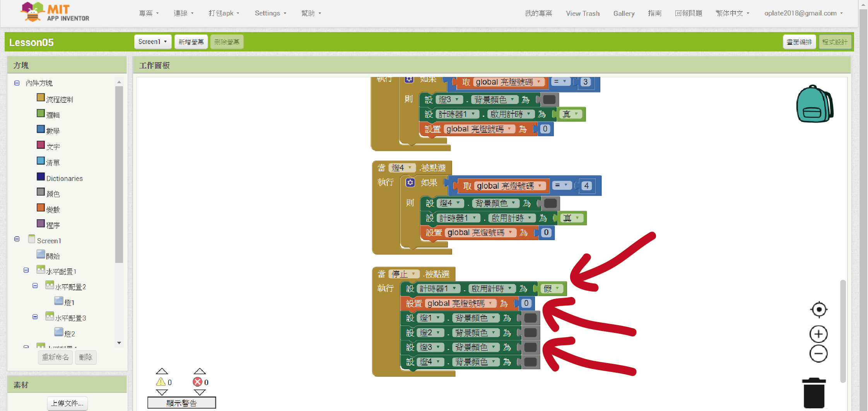
Task: Click the gear icon on 燈4 如果 block
Action: [x=410, y=182]
